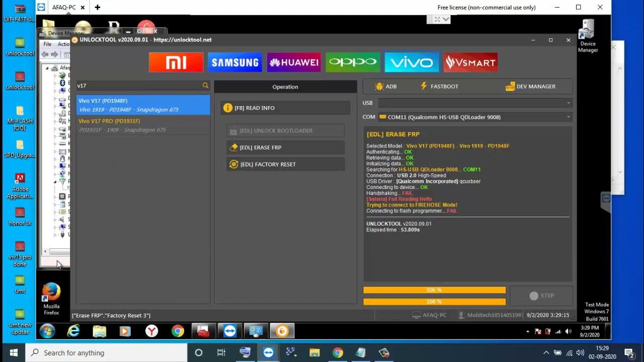
Task: Click the upper 100% progress bar
Action: click(434, 290)
